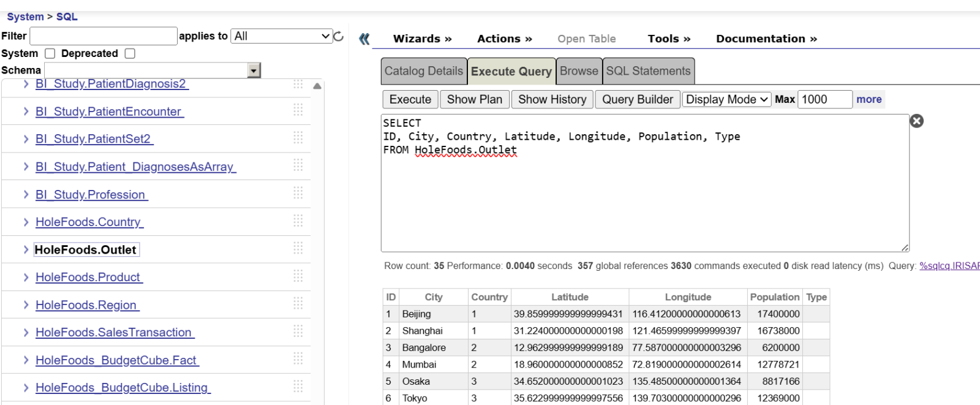Open the HoleFoods.SalesTransaction link

click(x=114, y=332)
